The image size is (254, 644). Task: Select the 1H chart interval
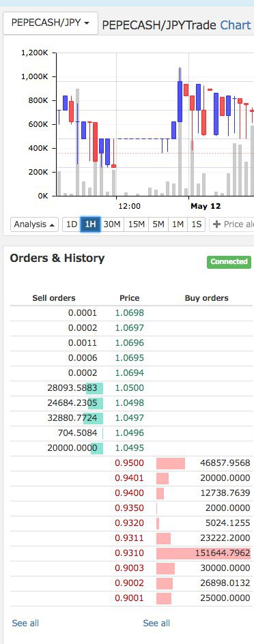click(90, 224)
